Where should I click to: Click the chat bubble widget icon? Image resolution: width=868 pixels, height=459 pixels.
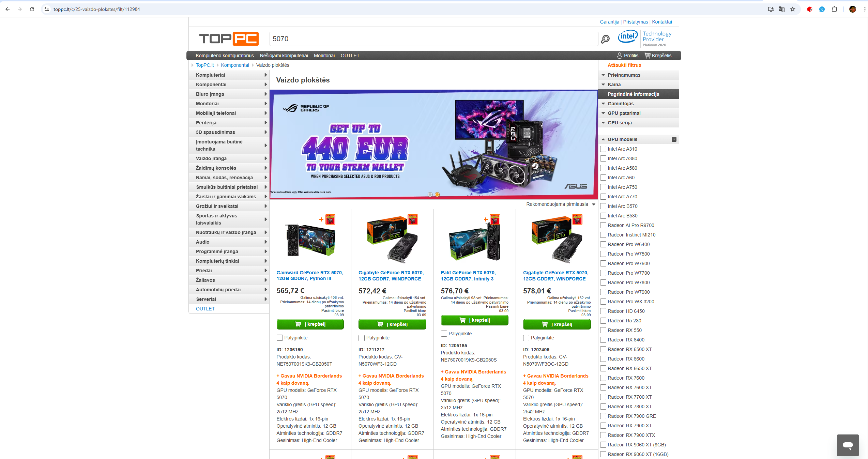coord(847,445)
